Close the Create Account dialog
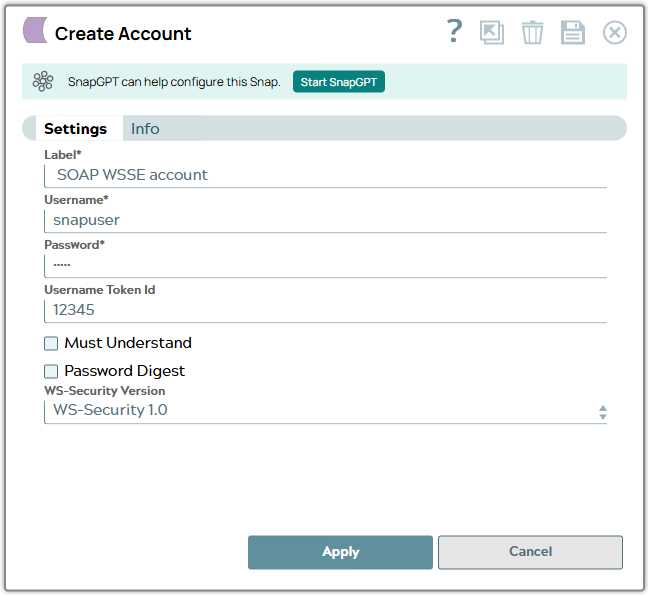The image size is (648, 595). point(615,33)
